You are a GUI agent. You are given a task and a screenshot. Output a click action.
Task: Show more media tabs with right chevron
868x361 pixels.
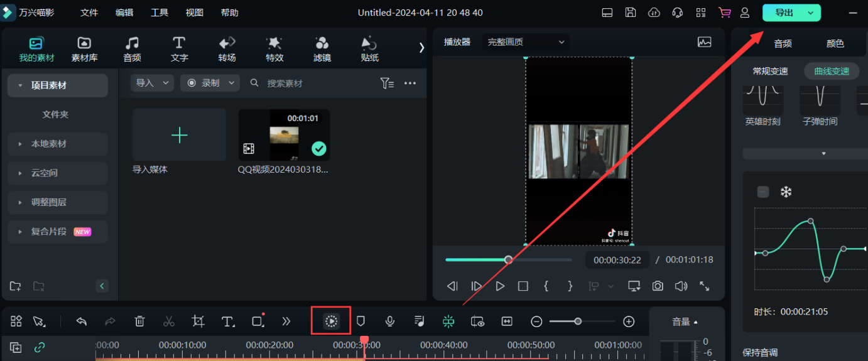tap(421, 48)
